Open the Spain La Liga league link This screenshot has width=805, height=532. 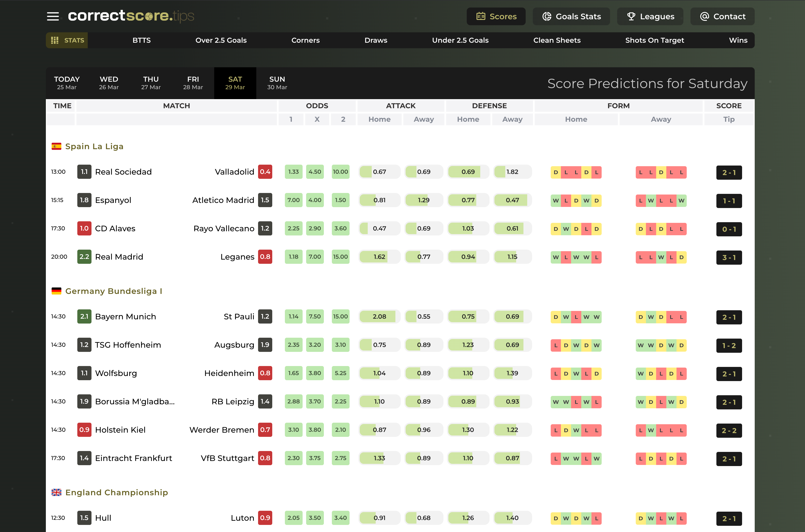pyautogui.click(x=94, y=146)
